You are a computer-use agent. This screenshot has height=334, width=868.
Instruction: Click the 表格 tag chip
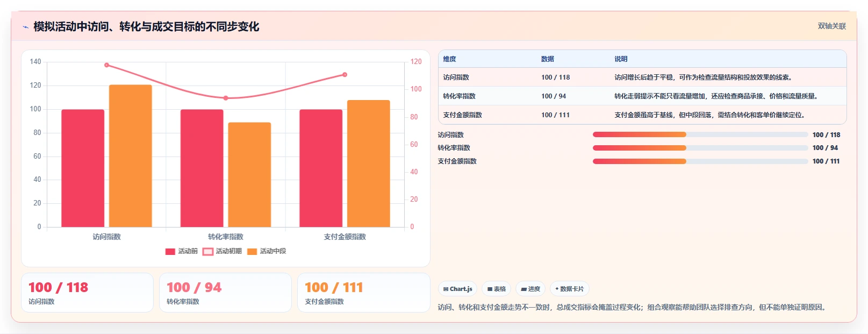click(496, 289)
